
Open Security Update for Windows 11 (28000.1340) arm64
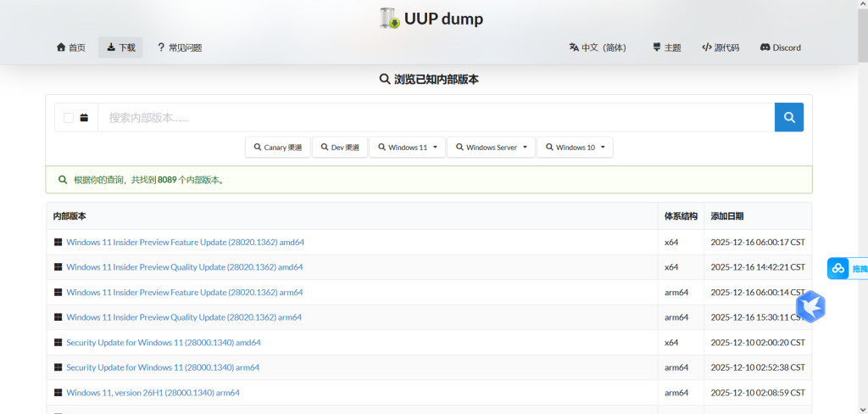pyautogui.click(x=163, y=367)
